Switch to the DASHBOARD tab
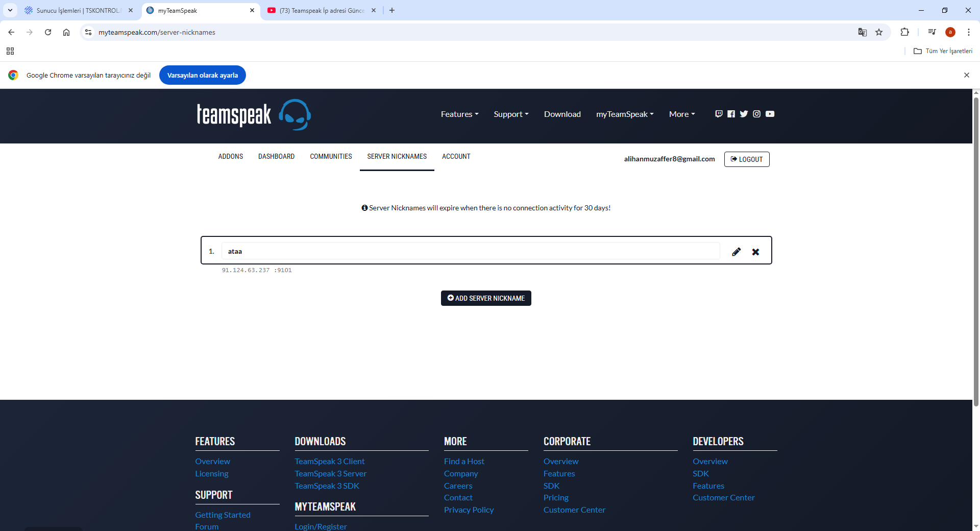Screen dimensions: 980x531 tap(276, 157)
